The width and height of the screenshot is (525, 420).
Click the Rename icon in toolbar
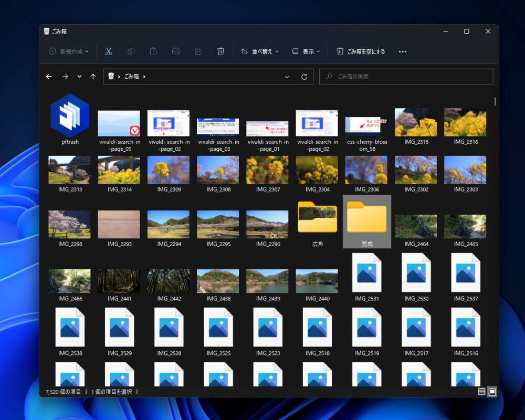point(176,51)
